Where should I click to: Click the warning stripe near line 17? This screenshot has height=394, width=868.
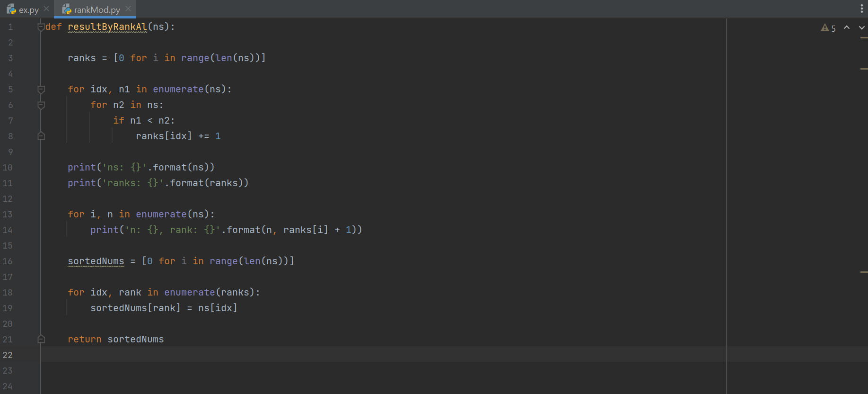[864, 272]
